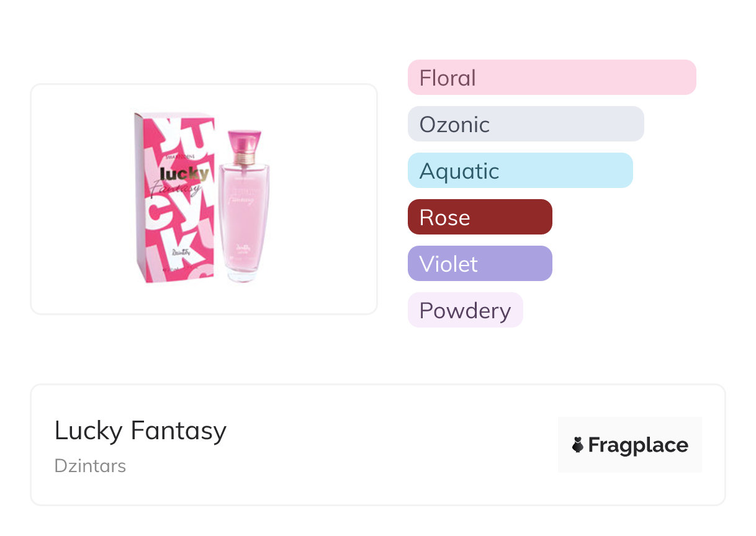Click the Fragplace logo icon

tap(578, 445)
